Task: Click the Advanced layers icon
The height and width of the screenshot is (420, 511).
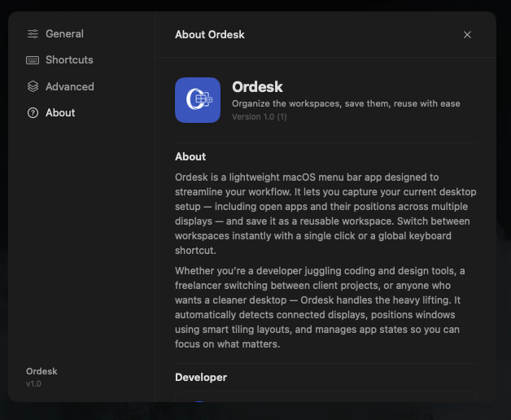Action: (33, 86)
